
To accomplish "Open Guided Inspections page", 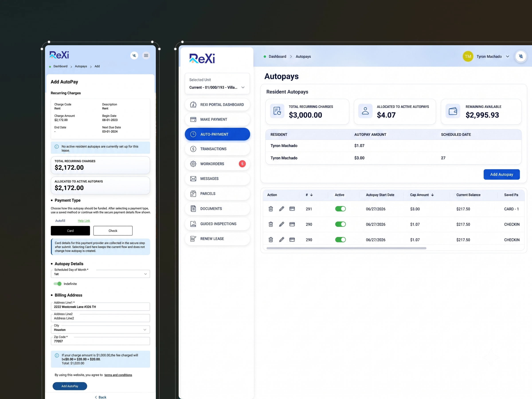I will tap(217, 224).
